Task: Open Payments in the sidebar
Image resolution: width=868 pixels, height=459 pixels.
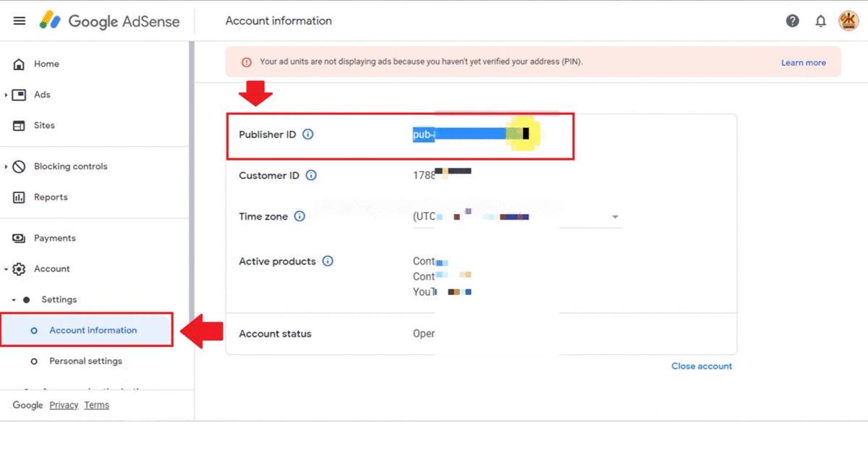Action: (x=55, y=239)
